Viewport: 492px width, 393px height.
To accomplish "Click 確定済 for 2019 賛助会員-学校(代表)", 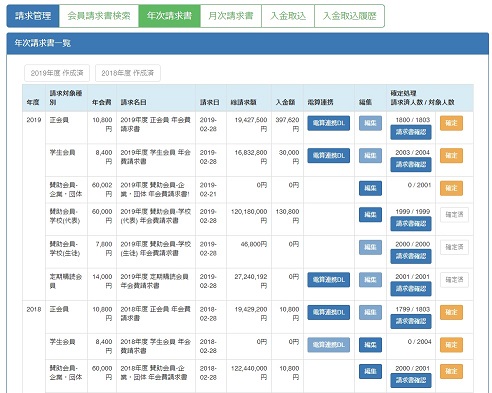I will pyautogui.click(x=454, y=215).
